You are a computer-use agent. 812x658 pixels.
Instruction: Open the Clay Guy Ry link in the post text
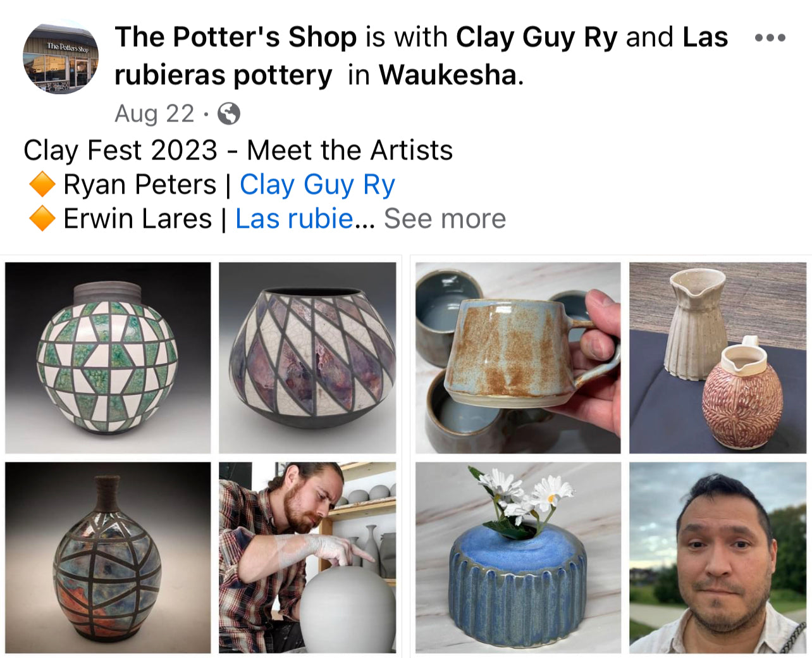tap(317, 185)
